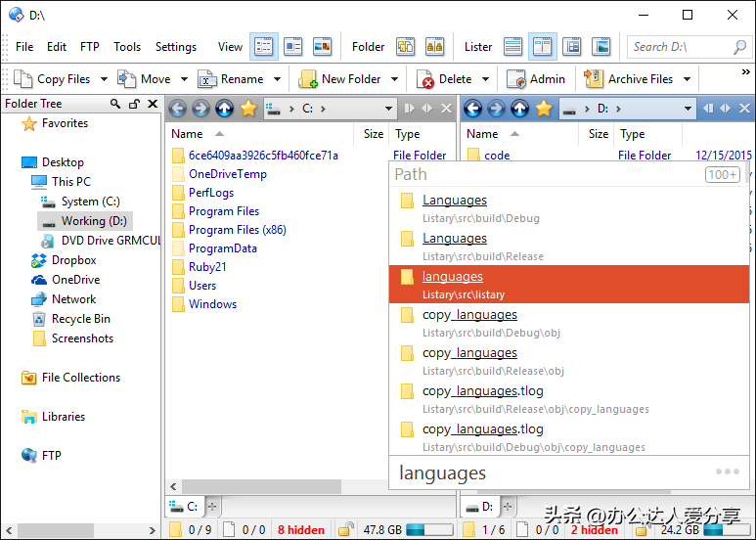Go up a level in C: pane
The image size is (756, 540).
click(x=224, y=109)
